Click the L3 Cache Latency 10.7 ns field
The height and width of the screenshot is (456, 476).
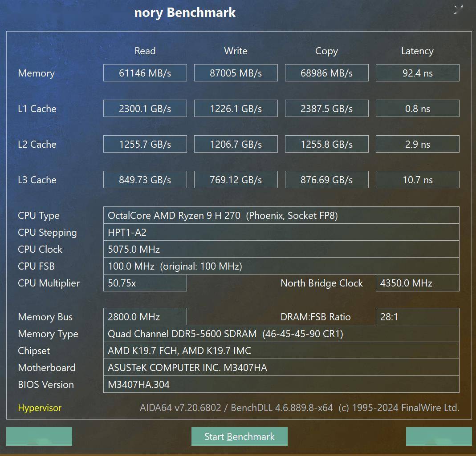[x=417, y=180]
